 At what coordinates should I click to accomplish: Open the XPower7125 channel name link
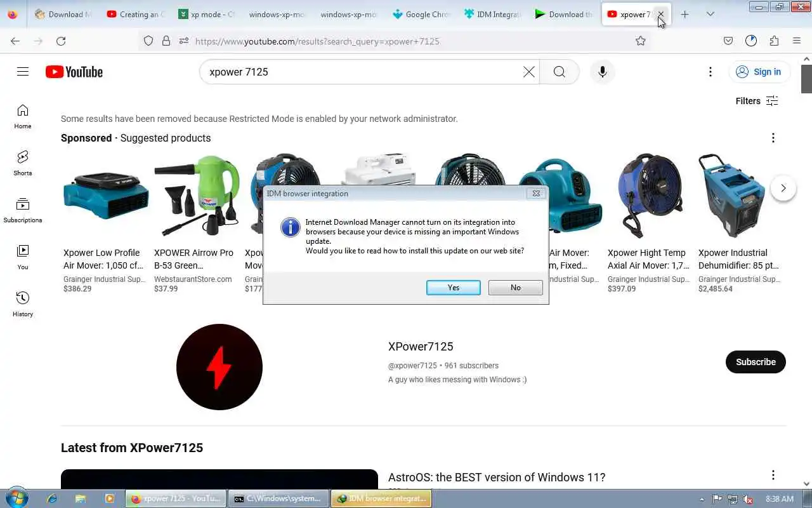pos(421,347)
